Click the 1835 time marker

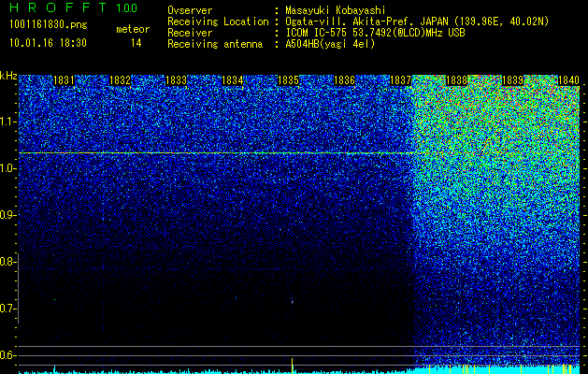tap(288, 80)
